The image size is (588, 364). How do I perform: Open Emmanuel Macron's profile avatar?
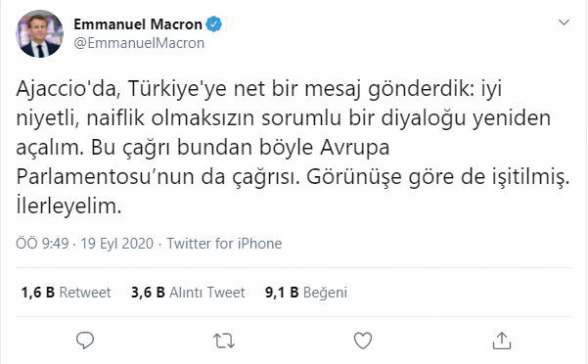coord(39,33)
